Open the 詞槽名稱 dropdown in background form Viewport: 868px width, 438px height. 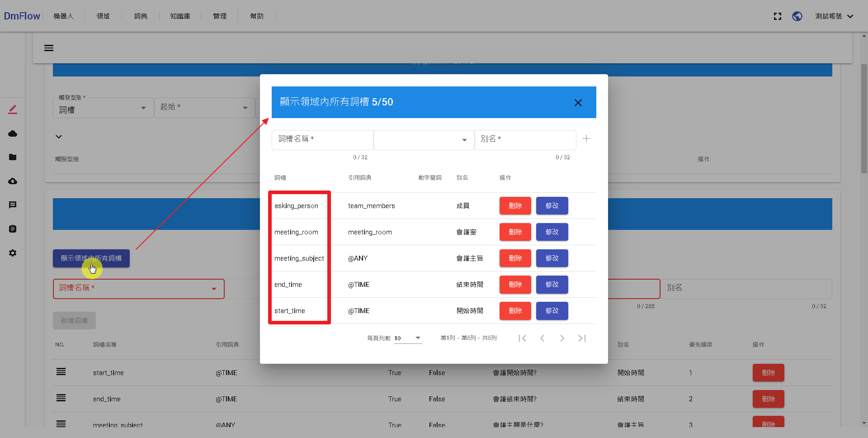click(x=139, y=289)
